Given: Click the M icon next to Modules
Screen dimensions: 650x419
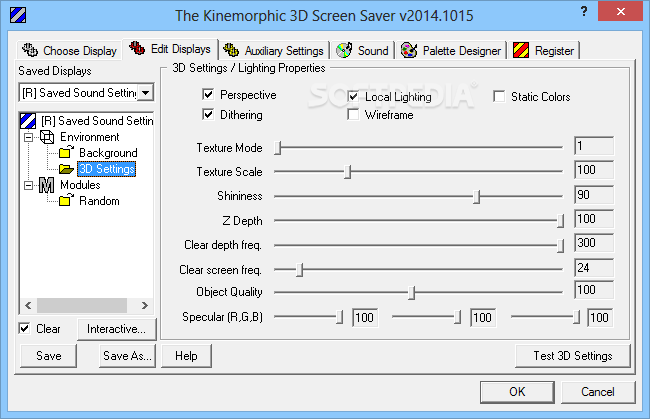Looking at the screenshot, I should point(46,185).
